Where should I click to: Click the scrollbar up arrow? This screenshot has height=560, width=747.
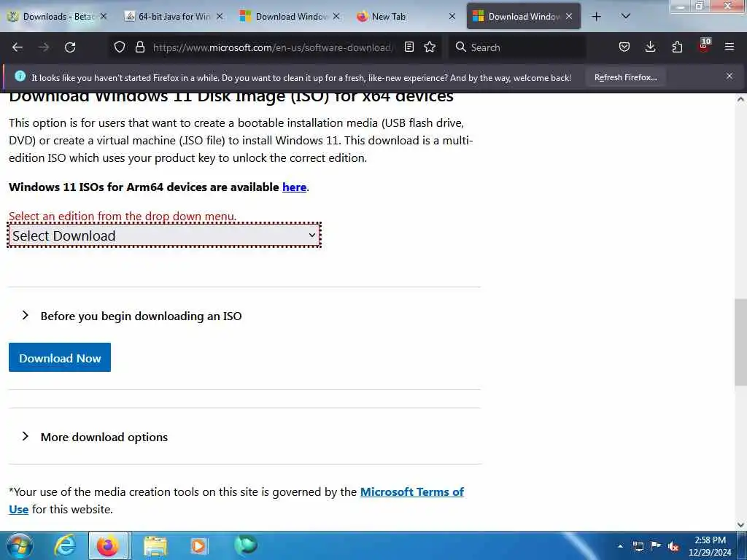click(740, 99)
